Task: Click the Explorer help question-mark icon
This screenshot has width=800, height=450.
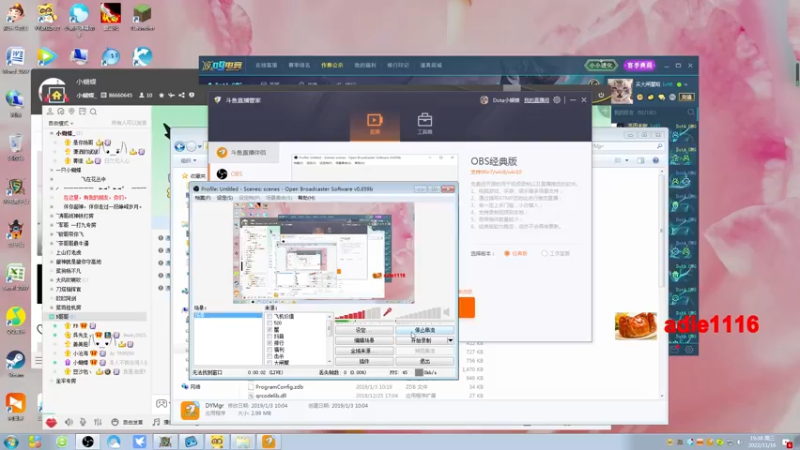Action: click(656, 161)
